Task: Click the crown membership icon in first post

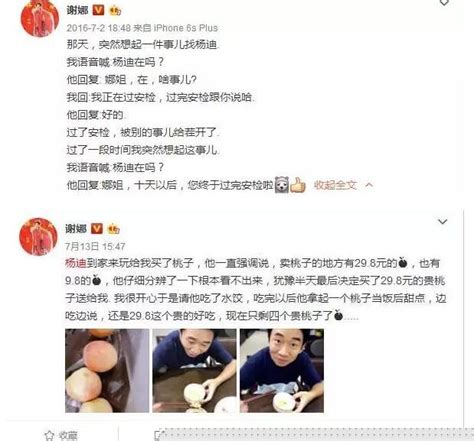Action: click(x=114, y=11)
